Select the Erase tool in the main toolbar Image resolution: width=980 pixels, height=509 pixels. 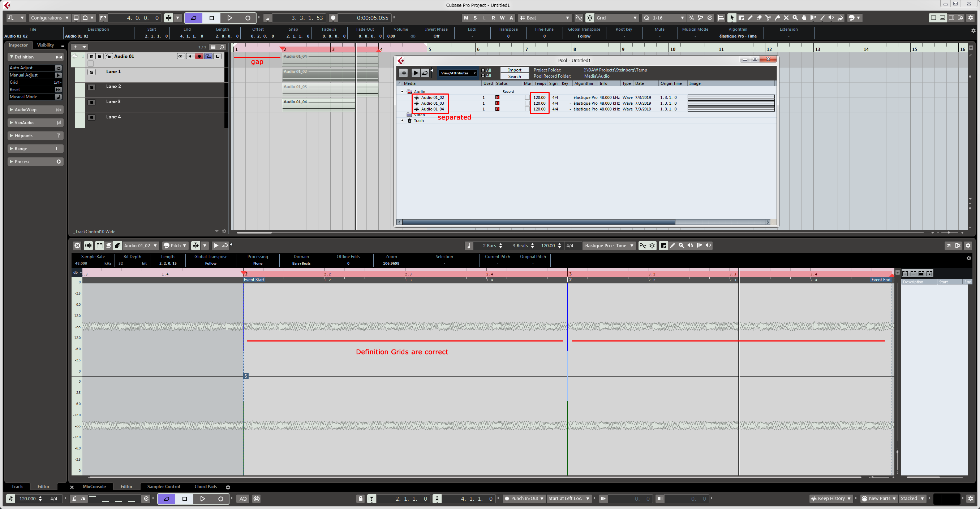pyautogui.click(x=759, y=18)
